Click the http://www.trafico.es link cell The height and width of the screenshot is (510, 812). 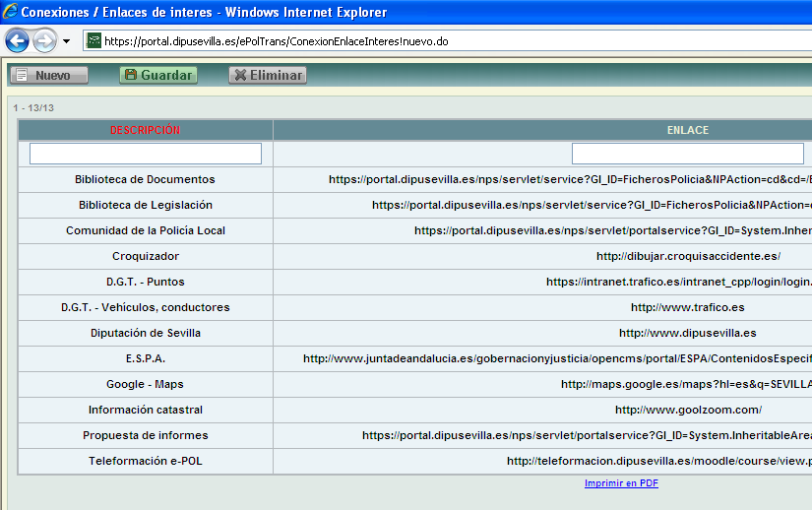tap(687, 307)
